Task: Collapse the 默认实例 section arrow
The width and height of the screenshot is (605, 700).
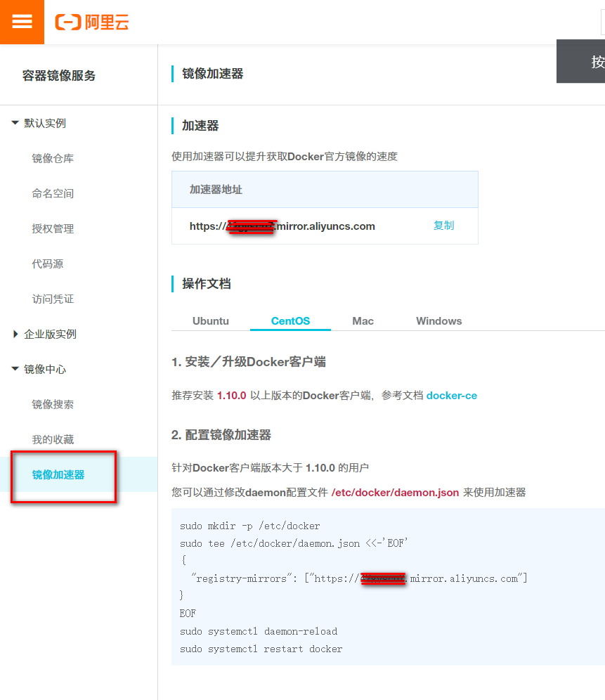Action: pyautogui.click(x=15, y=123)
